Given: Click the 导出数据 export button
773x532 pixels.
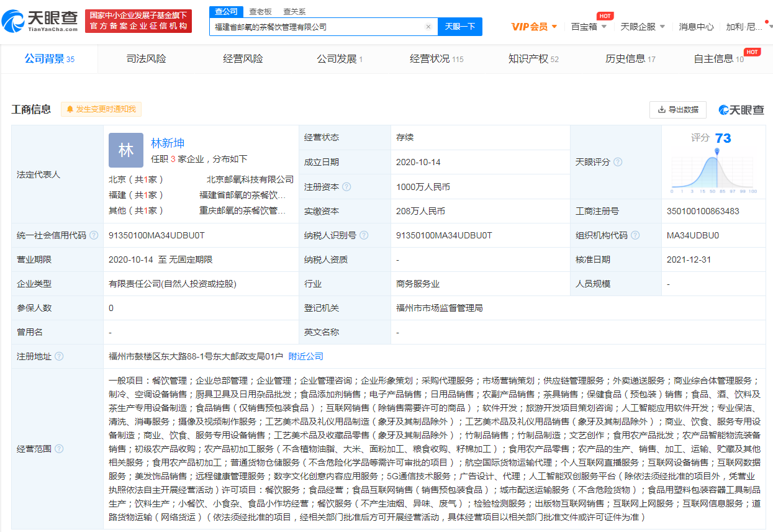Looking at the screenshot, I should [x=677, y=110].
